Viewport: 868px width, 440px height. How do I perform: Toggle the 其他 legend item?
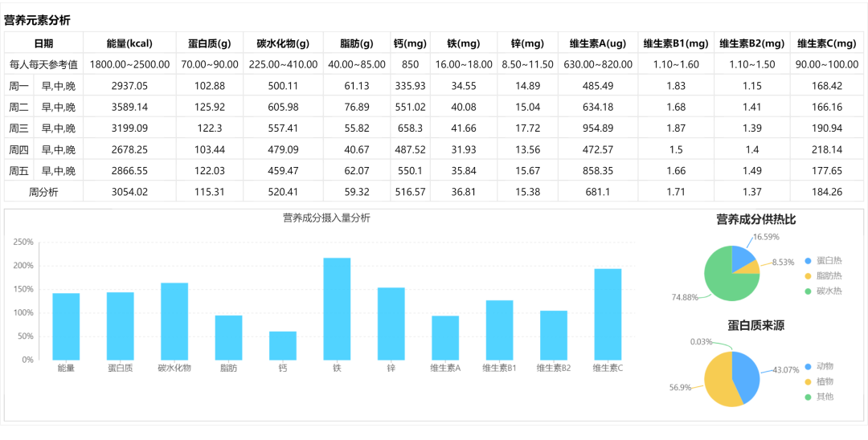819,397
